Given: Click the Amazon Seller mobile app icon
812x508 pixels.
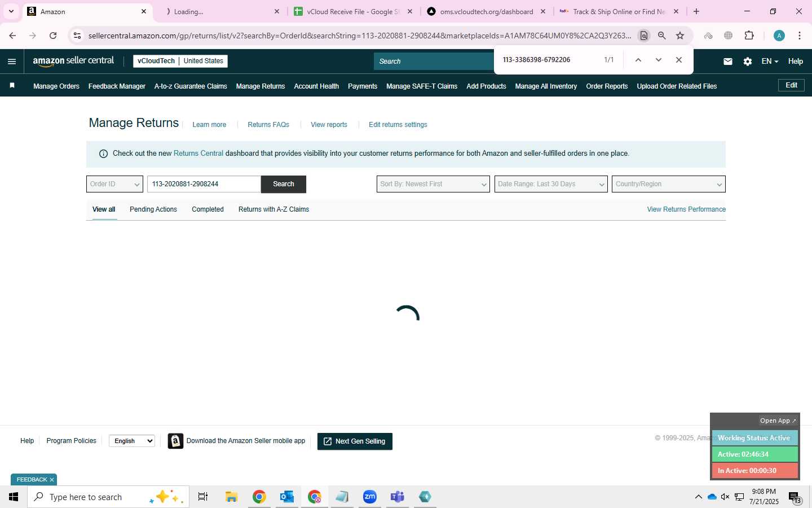Looking at the screenshot, I should (x=175, y=441).
